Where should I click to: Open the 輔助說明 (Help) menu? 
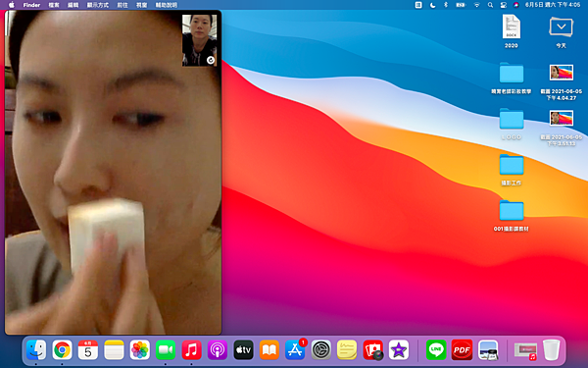(167, 5)
